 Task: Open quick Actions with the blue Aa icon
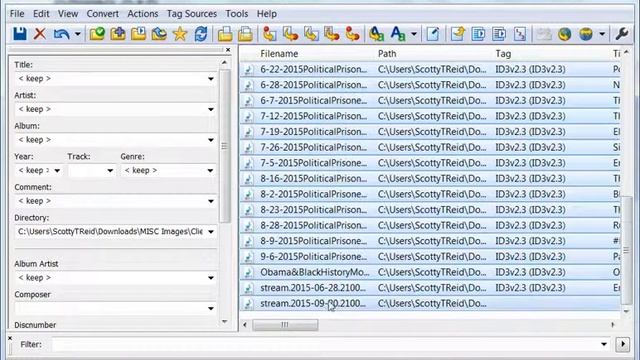coord(398,34)
